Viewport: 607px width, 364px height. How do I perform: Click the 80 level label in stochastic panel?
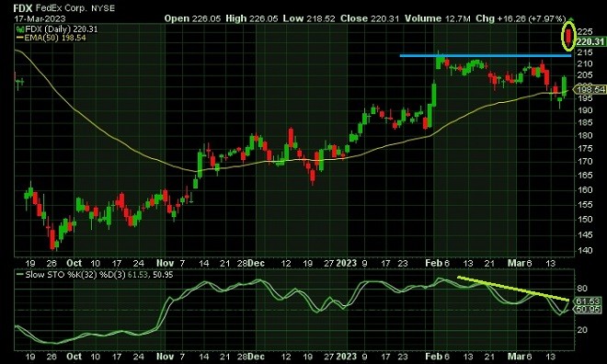pyautogui.click(x=582, y=289)
